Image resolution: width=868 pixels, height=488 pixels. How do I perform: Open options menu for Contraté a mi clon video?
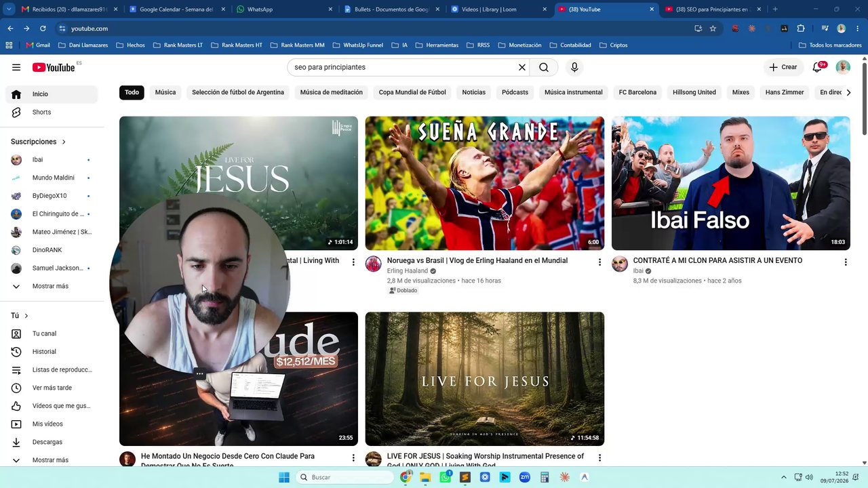pos(846,262)
